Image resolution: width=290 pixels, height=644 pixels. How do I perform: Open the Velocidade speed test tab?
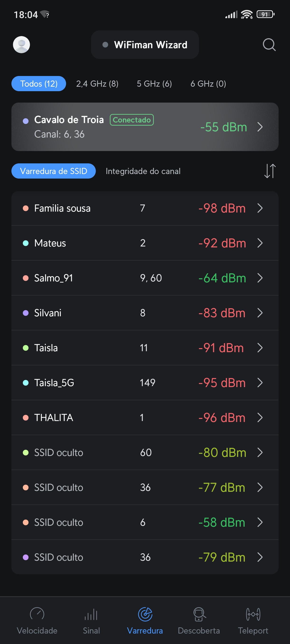pos(37,620)
